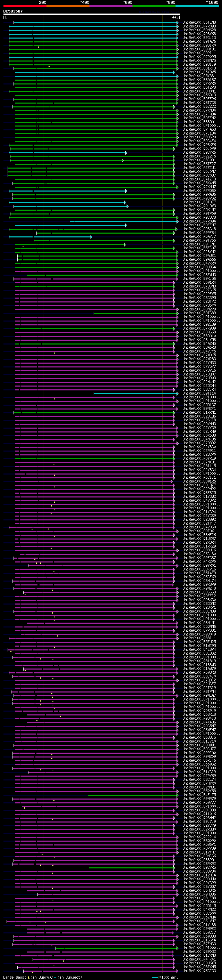Select hit label UniRef100_B9G4F4

tap(199, 141)
